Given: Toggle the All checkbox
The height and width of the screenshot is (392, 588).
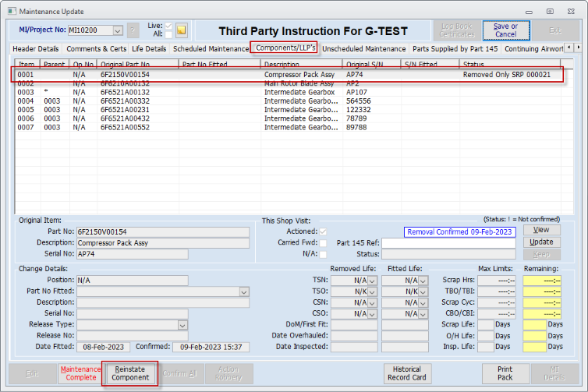Looking at the screenshot, I should (168, 34).
